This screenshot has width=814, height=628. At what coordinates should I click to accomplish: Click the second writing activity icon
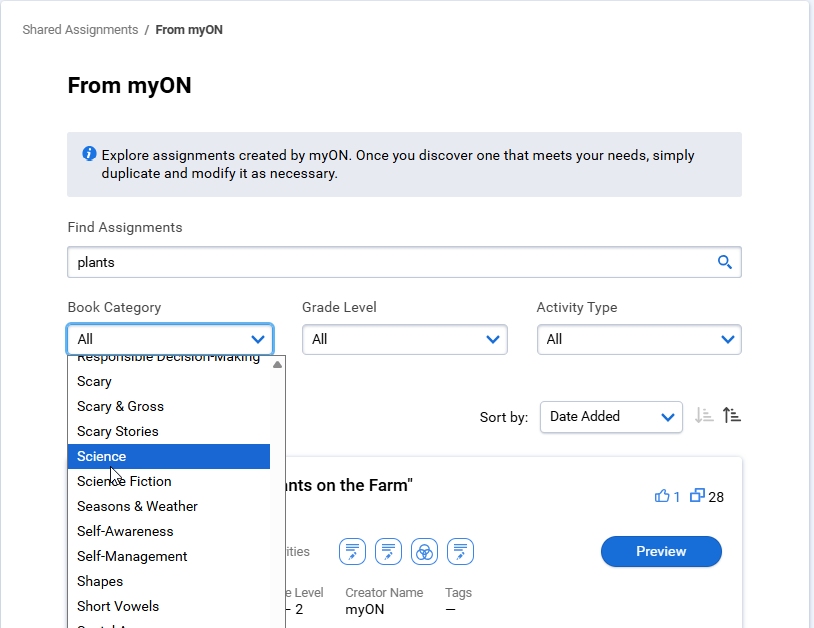coord(388,551)
